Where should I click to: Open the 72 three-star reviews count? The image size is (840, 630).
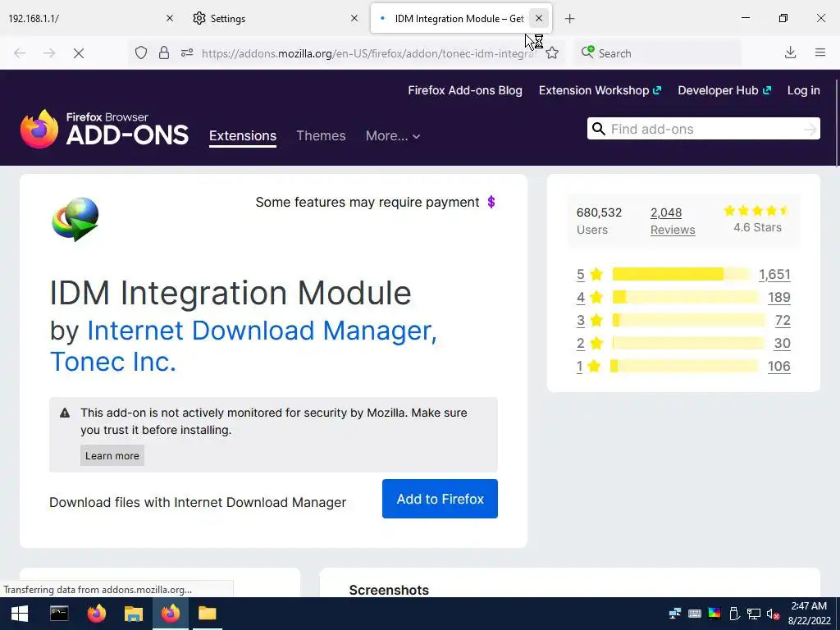783,321
